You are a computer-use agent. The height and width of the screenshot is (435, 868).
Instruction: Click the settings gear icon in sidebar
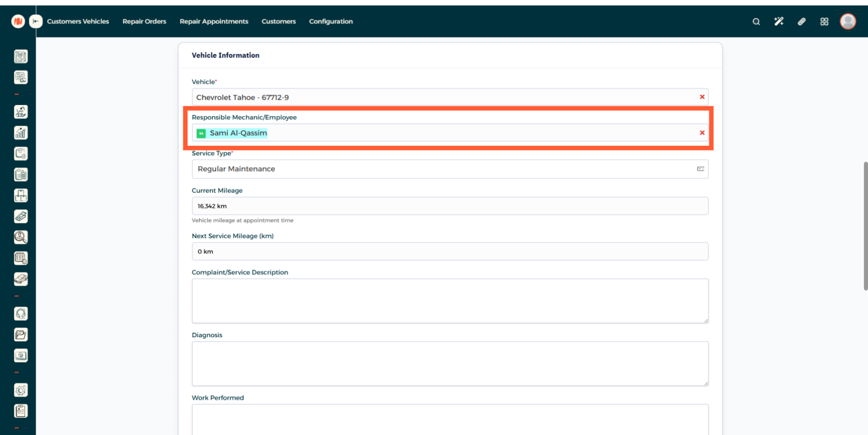click(21, 391)
